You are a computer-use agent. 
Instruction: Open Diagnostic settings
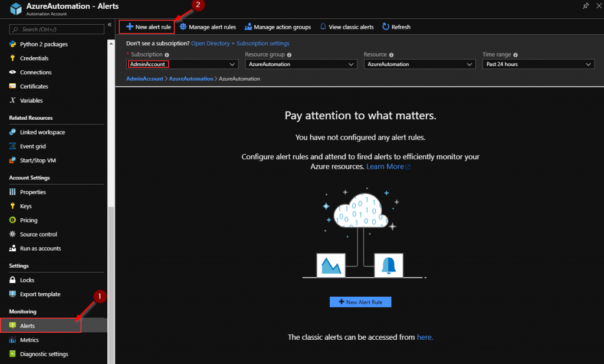(44, 354)
